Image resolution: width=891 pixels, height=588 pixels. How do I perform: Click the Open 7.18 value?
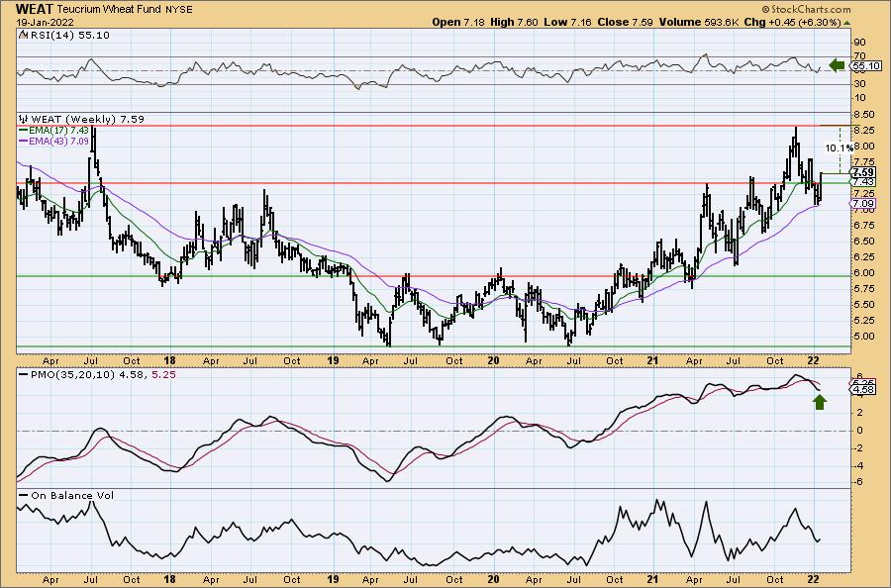coord(458,22)
